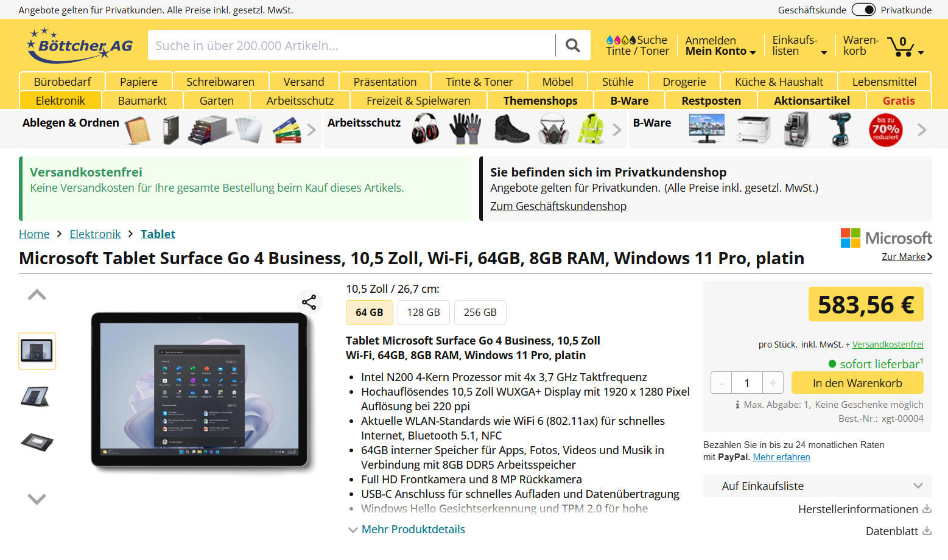Toggle Geschäftskunde/Privatkunde switch

863,10
